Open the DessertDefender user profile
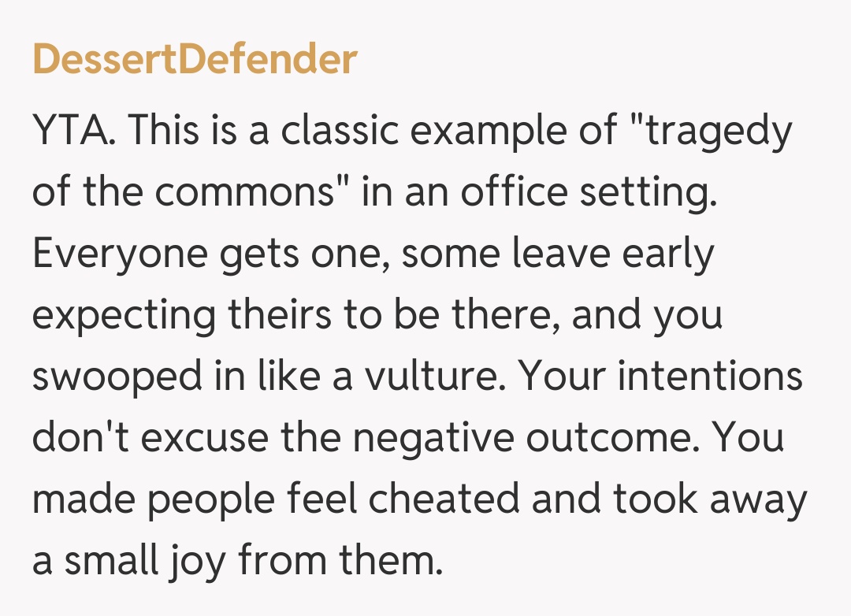 coord(195,60)
